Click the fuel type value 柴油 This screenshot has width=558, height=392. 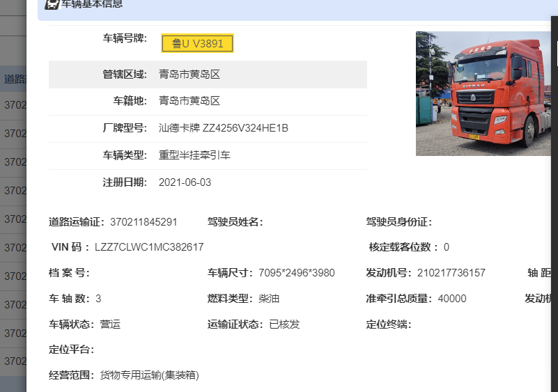coord(269,299)
